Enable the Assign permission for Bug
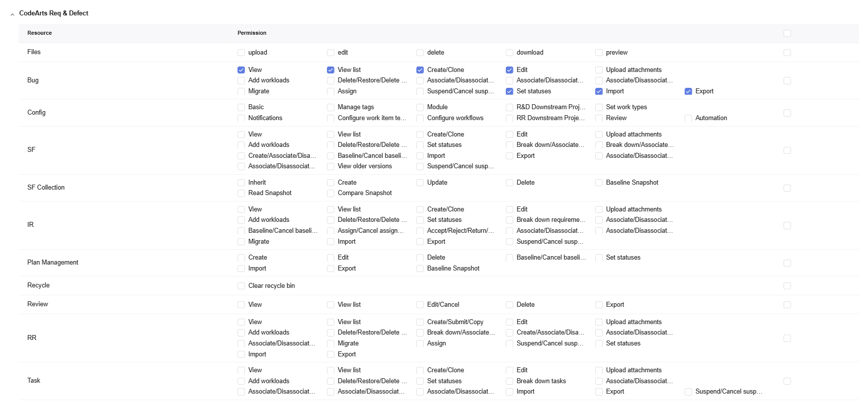868x407 pixels. click(330, 91)
